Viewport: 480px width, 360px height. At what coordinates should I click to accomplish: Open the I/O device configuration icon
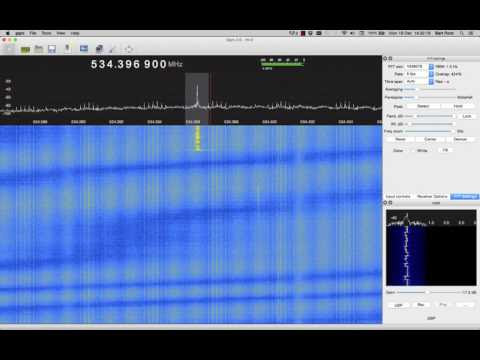point(25,49)
